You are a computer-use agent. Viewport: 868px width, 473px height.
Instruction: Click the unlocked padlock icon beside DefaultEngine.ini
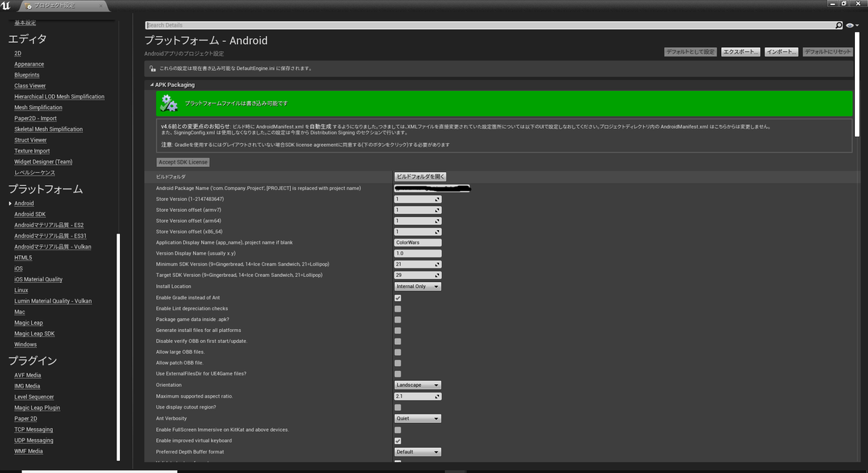point(152,69)
